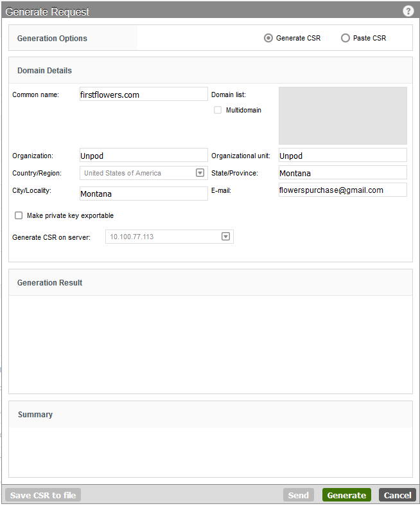Image resolution: width=420 pixels, height=506 pixels.
Task: Click inside the Generation Result area
Action: point(211,345)
